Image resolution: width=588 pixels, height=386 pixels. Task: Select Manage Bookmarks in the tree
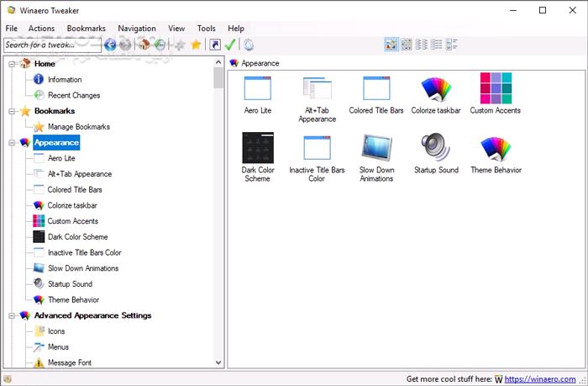click(79, 127)
